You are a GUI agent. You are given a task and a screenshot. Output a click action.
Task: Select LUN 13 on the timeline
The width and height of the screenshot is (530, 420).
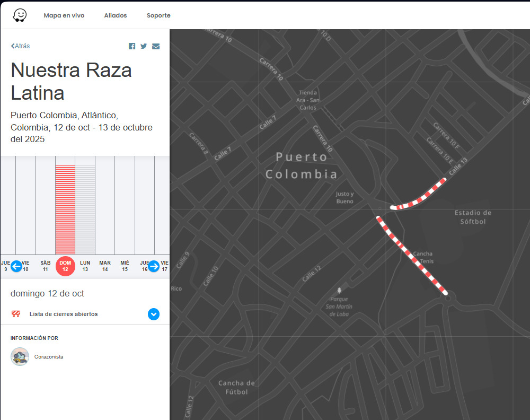tap(85, 266)
